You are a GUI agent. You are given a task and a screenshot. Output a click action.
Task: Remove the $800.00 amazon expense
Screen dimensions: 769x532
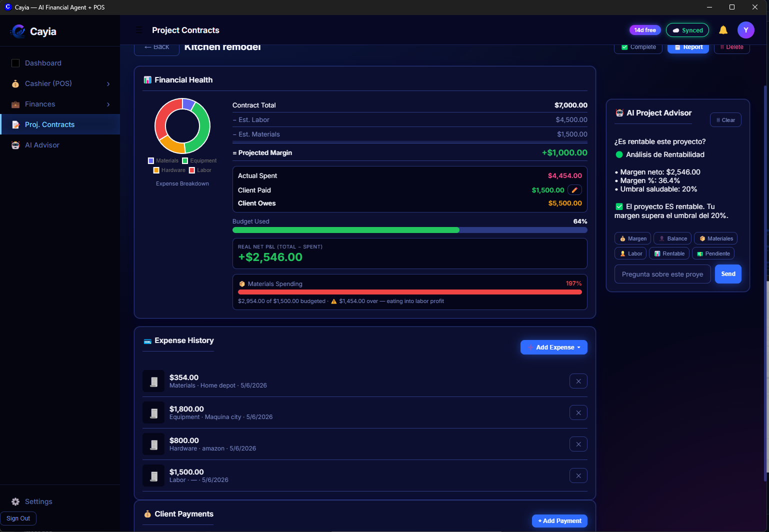click(x=578, y=444)
